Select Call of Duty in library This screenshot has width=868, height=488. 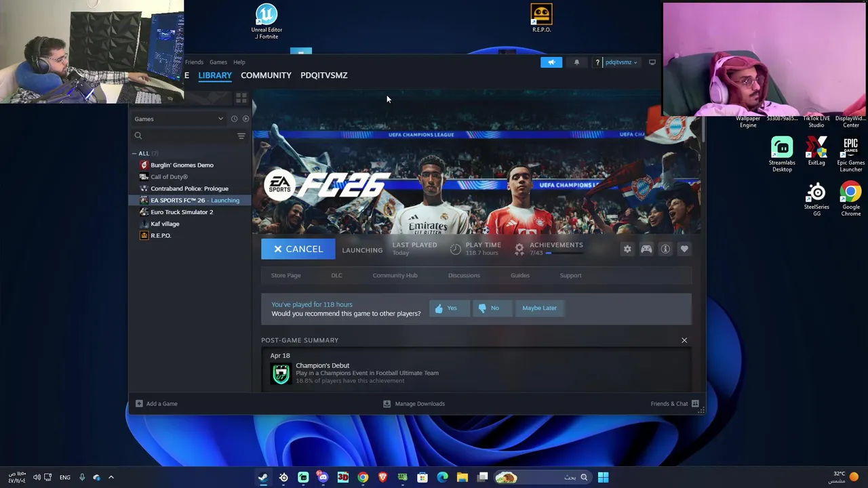pyautogui.click(x=190, y=177)
